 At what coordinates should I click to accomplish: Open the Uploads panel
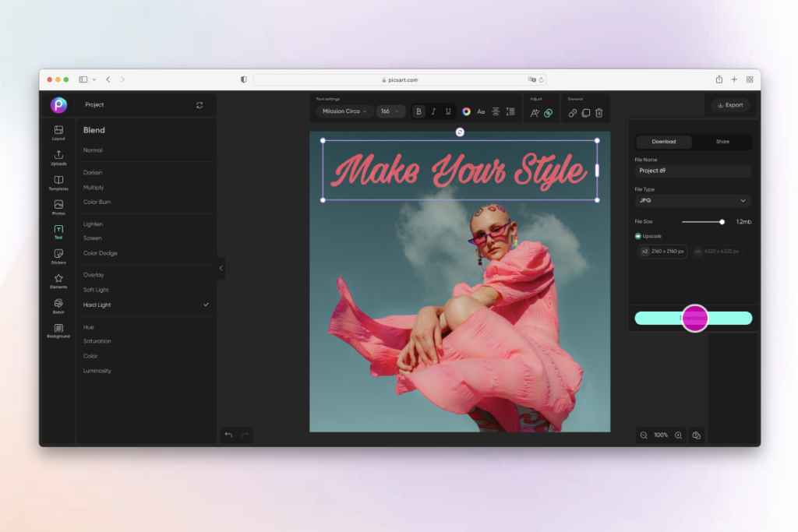pyautogui.click(x=58, y=156)
